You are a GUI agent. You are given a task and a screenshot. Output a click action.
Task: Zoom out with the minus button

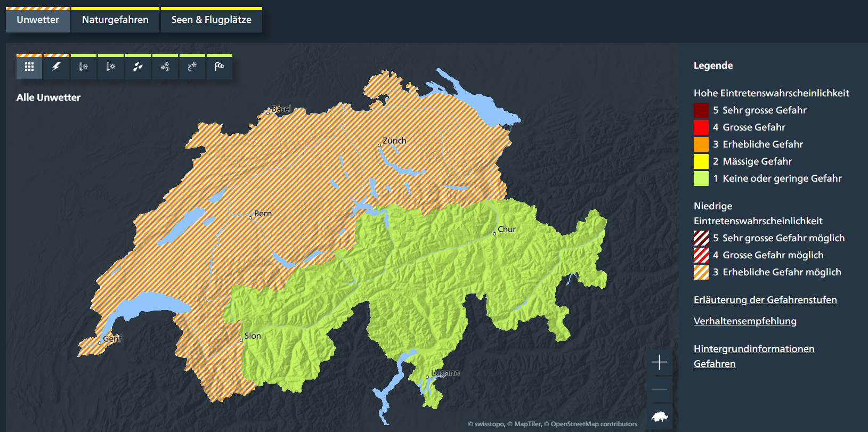pos(659,389)
